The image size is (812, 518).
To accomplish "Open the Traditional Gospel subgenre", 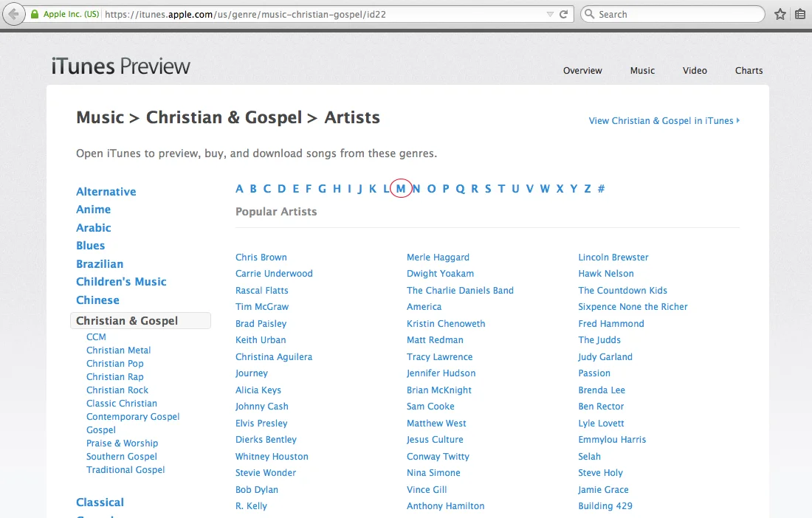I will [125, 470].
